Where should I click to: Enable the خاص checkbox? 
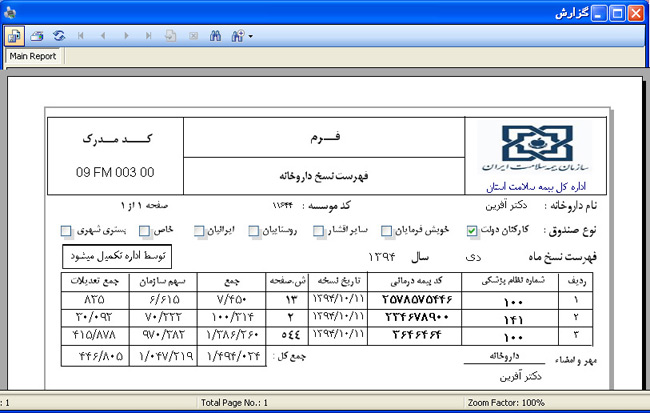click(x=144, y=231)
